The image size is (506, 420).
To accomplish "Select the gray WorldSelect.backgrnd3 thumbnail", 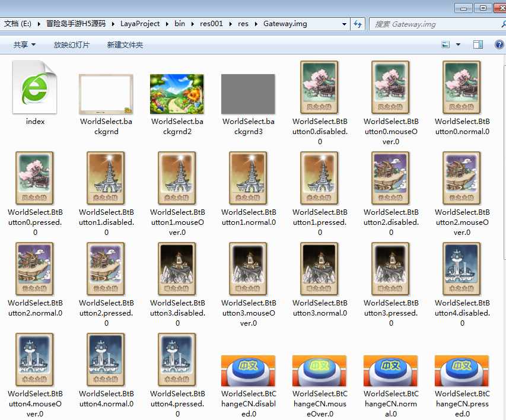I will tap(248, 94).
